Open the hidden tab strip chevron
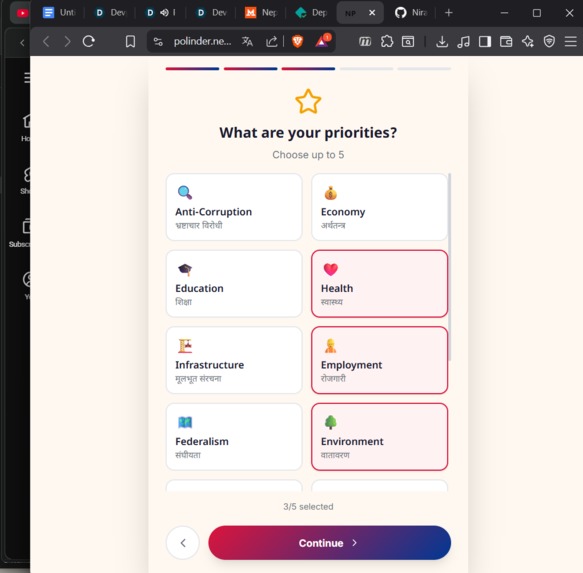This screenshot has width=583, height=573. tap(22, 43)
